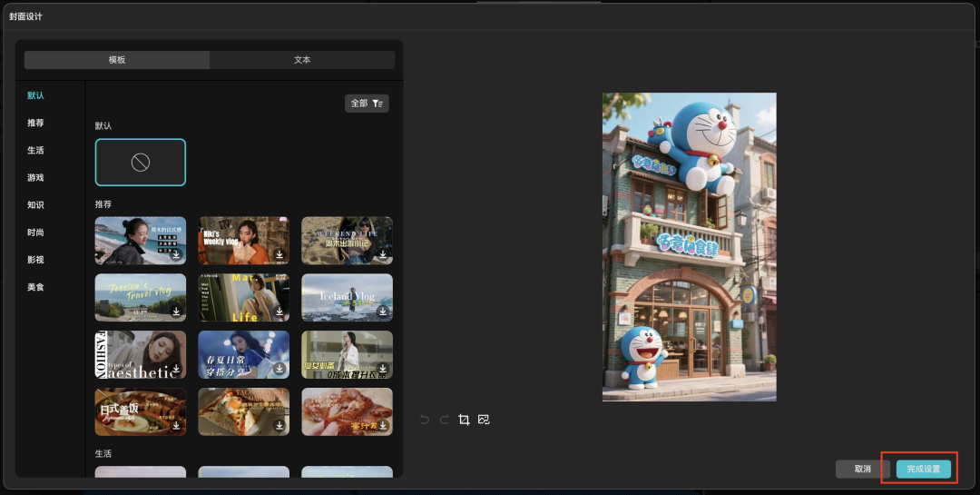Viewport: 980px width, 495px height.
Task: Switch to the 文本 tab
Action: pos(302,60)
